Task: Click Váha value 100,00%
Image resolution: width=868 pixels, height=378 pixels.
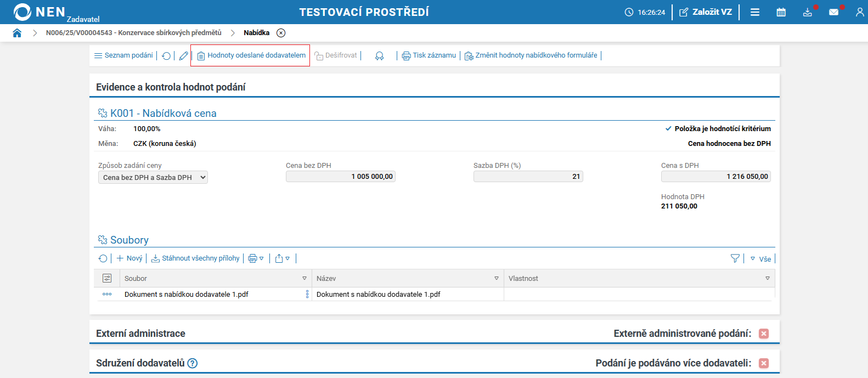Action: (147, 129)
